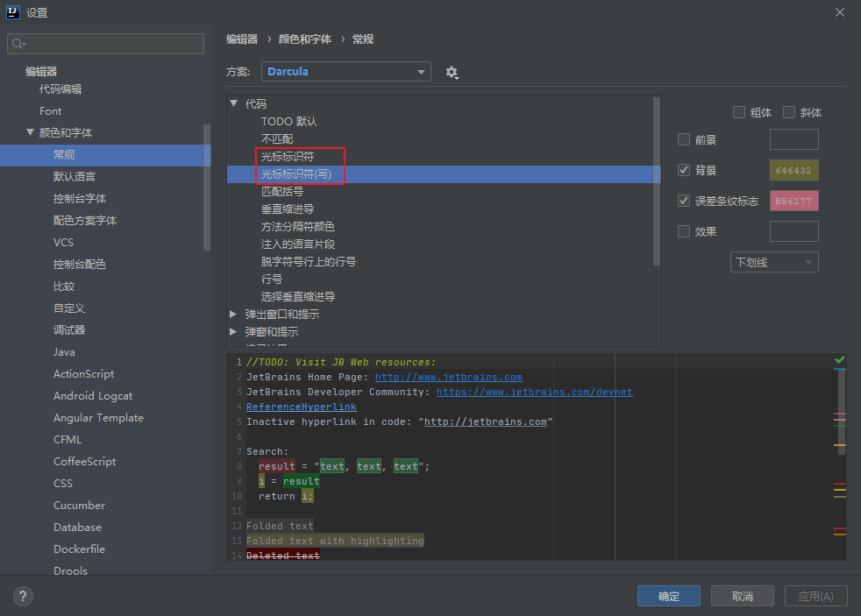Image resolution: width=861 pixels, height=616 pixels.
Task: Expand the 弹出窗口和提示 node
Action: tap(232, 313)
